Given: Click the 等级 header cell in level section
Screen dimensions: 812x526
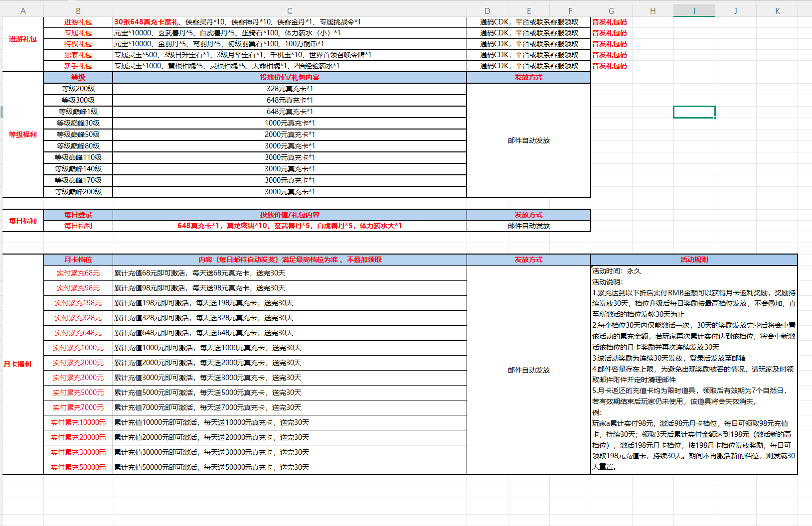Looking at the screenshot, I should (78, 77).
